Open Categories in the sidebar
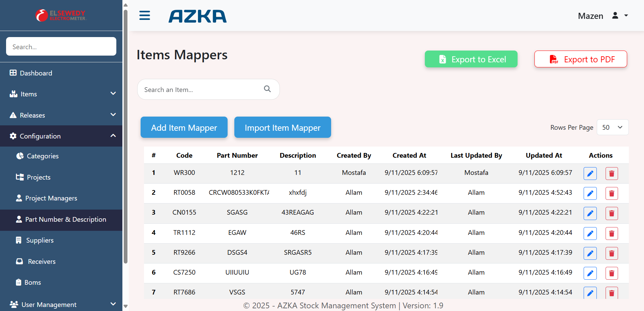This screenshot has width=644, height=311. click(42, 156)
